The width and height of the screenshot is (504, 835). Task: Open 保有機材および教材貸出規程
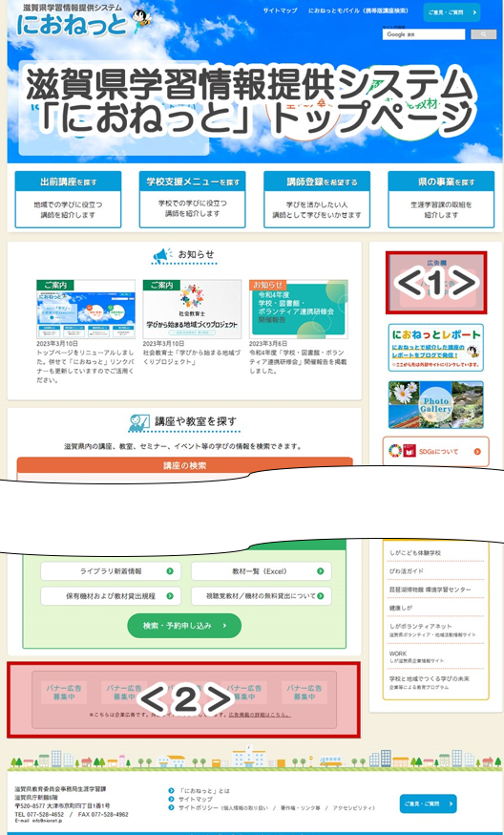[111, 596]
